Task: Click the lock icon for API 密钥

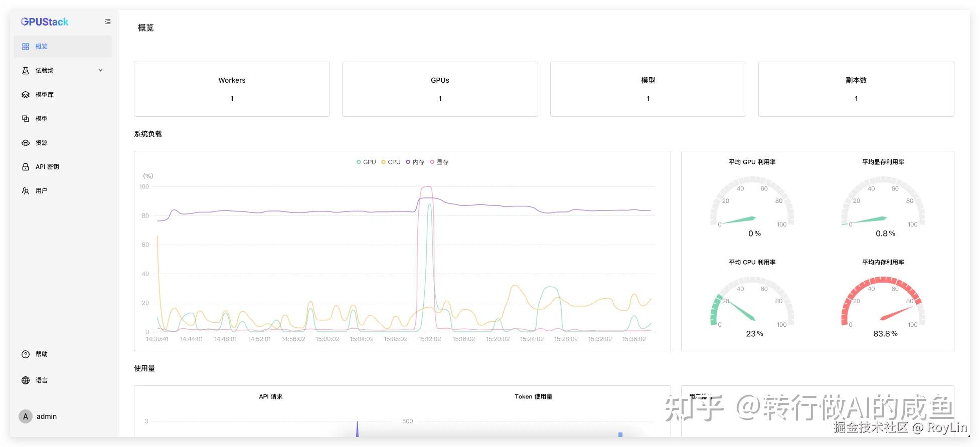Action: 26,167
